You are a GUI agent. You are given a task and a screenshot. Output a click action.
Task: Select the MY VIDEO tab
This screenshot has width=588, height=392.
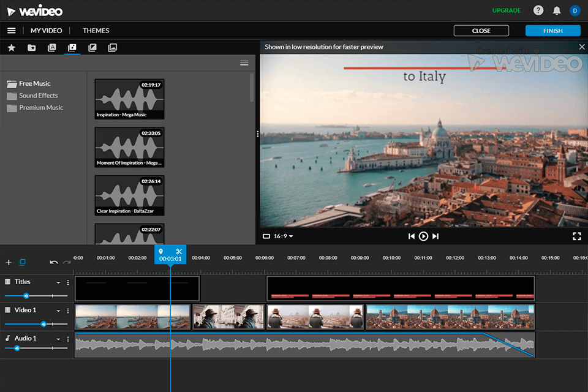[46, 31]
